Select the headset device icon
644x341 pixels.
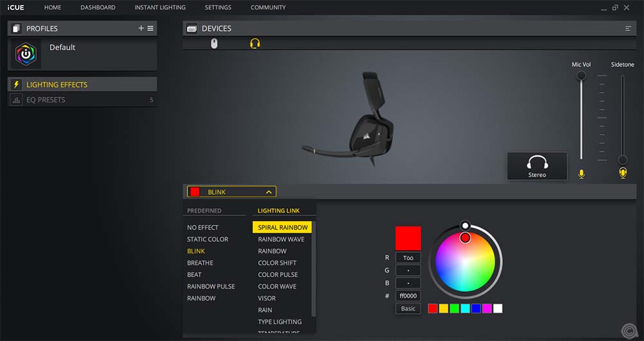pyautogui.click(x=255, y=43)
